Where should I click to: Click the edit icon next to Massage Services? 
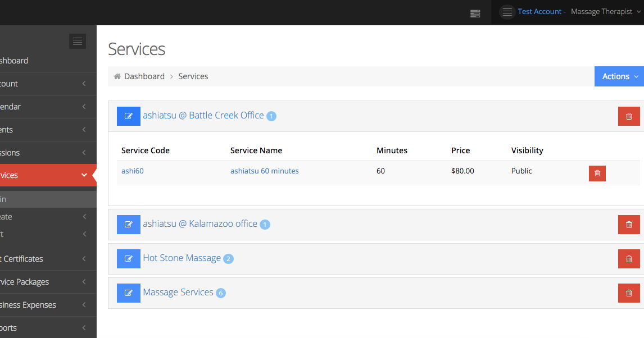128,293
